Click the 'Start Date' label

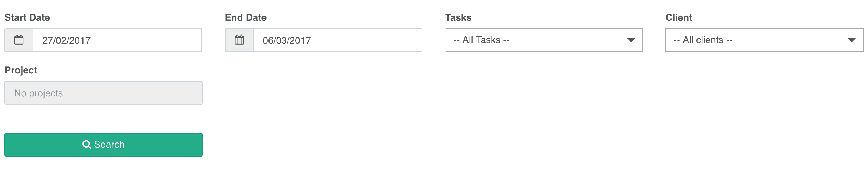(27, 17)
